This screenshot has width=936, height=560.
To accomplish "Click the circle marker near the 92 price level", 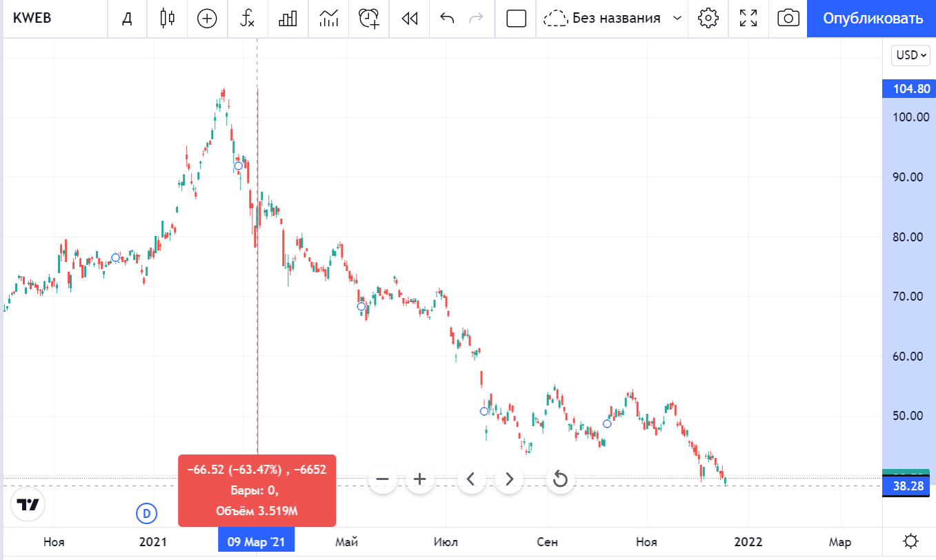I will (239, 166).
